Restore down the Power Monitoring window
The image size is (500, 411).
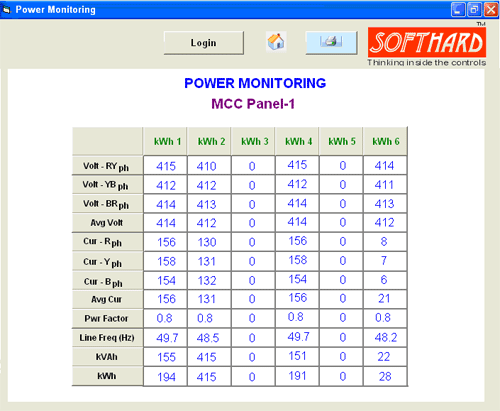coord(474,9)
